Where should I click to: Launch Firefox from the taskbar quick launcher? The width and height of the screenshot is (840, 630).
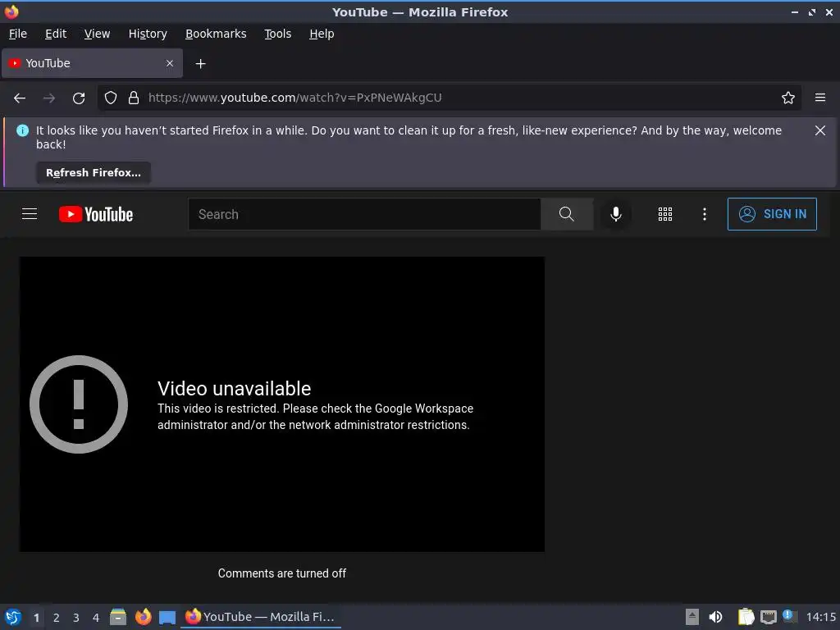[143, 617]
